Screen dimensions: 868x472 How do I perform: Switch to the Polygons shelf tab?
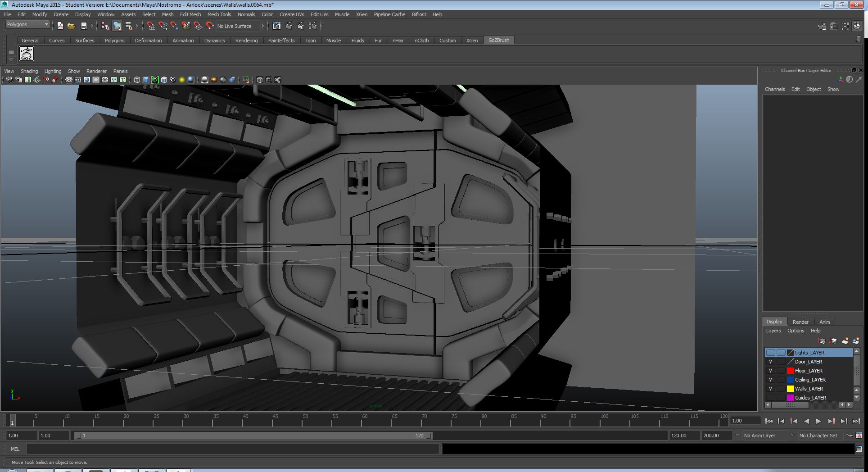click(114, 41)
